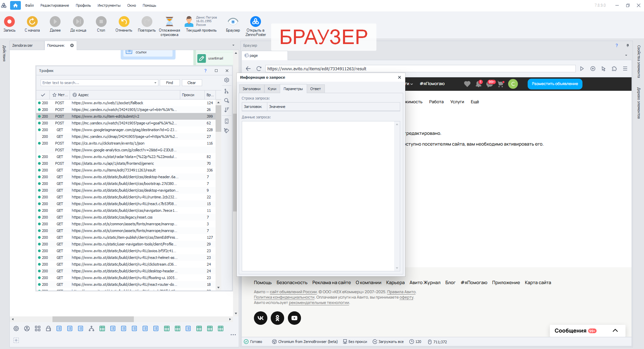The width and height of the screenshot is (644, 349).
Task: Open the Текущий профиль profile icon
Action: pyautogui.click(x=189, y=22)
